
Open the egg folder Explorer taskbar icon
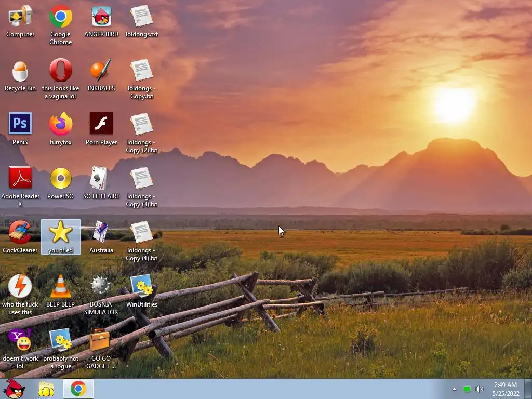46,389
